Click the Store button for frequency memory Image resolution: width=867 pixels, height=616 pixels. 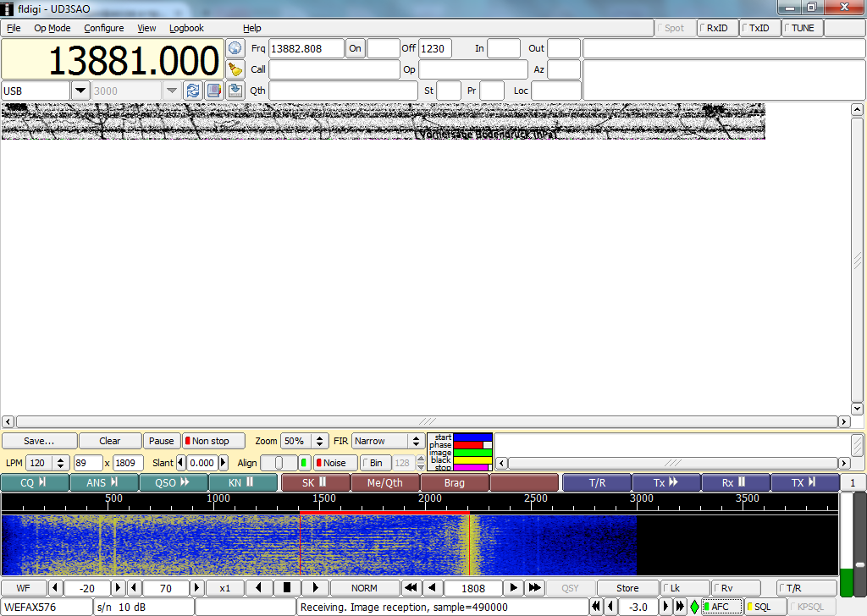(x=627, y=587)
